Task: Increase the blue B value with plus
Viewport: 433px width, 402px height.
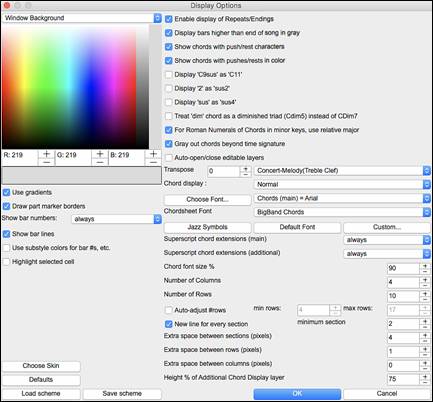Action: [x=153, y=154]
